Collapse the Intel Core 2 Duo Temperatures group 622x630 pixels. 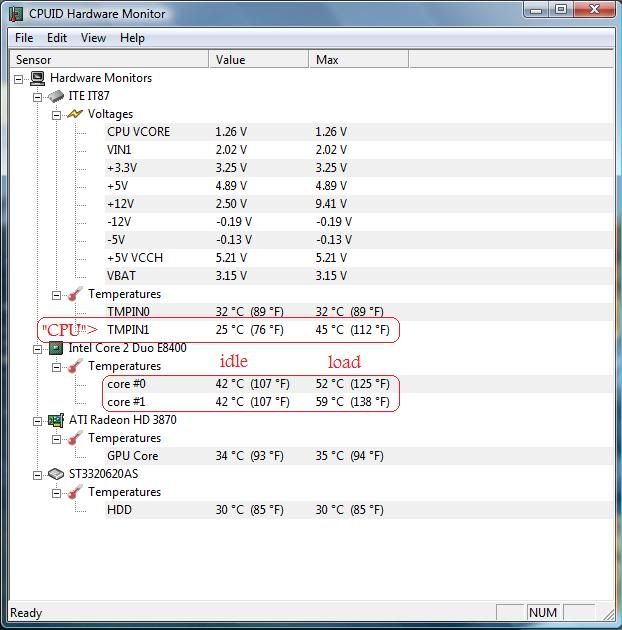(x=56, y=368)
